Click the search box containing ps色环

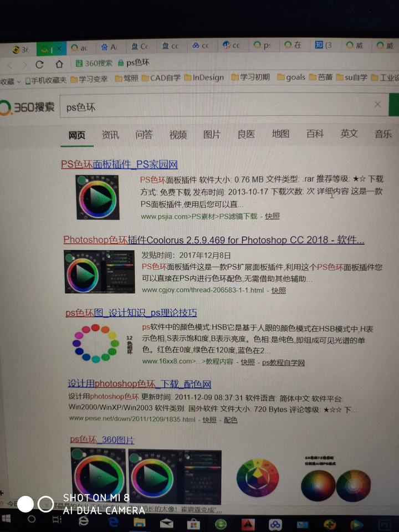click(224, 106)
